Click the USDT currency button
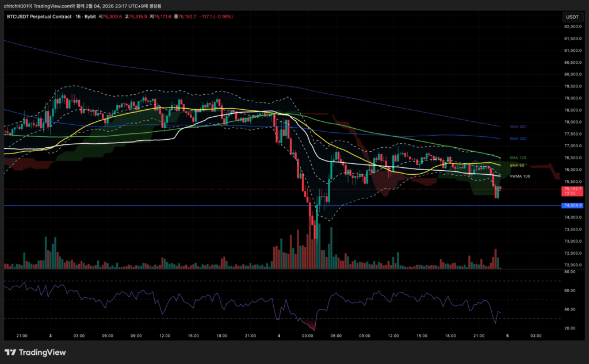Image resolution: width=589 pixels, height=364 pixels. (572, 17)
